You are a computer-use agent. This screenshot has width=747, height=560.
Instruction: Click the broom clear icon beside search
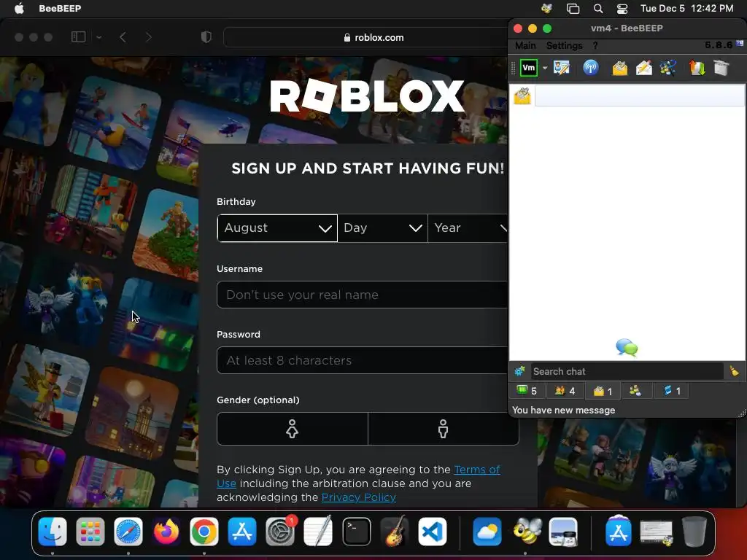[x=734, y=371]
